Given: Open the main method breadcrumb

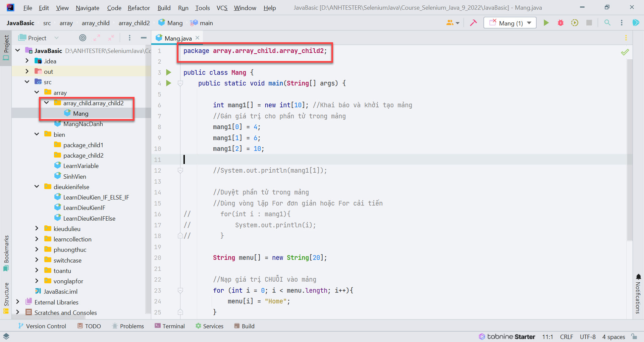Looking at the screenshot, I should click(x=201, y=23).
